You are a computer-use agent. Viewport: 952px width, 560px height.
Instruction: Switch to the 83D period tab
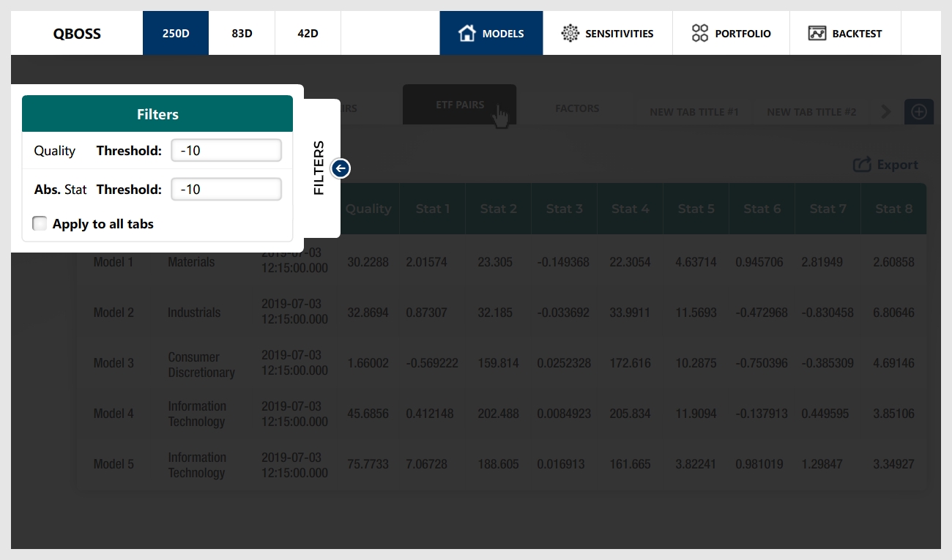[242, 33]
